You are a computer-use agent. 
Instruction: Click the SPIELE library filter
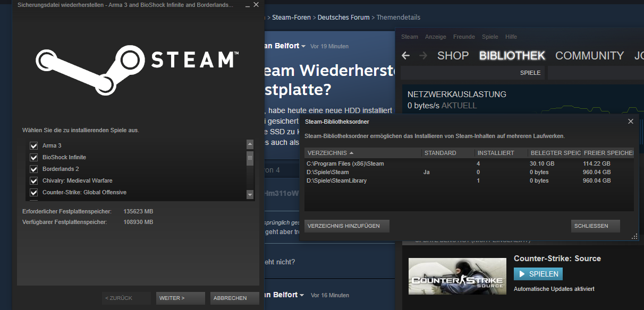point(530,73)
